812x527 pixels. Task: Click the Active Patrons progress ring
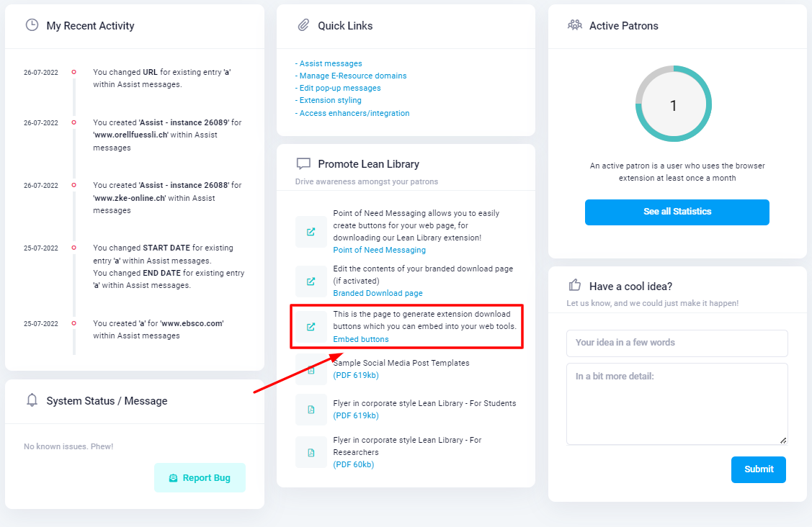[674, 104]
